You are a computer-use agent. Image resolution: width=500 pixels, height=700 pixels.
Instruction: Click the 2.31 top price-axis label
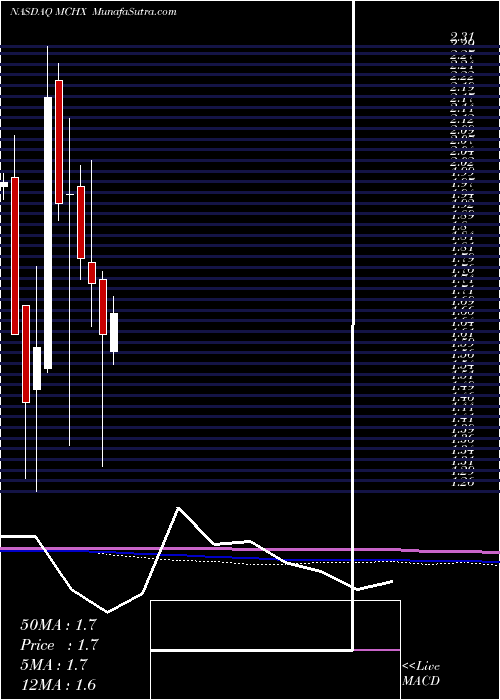pos(462,37)
